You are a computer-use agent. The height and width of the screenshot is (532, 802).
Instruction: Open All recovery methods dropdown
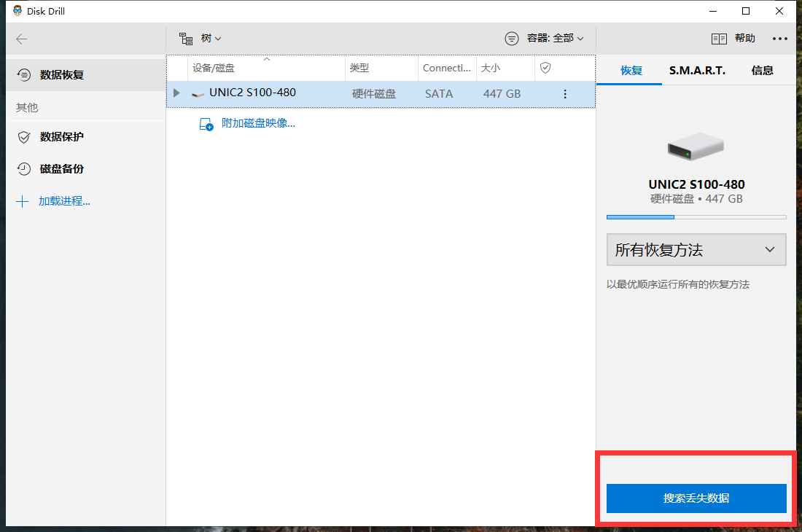696,250
